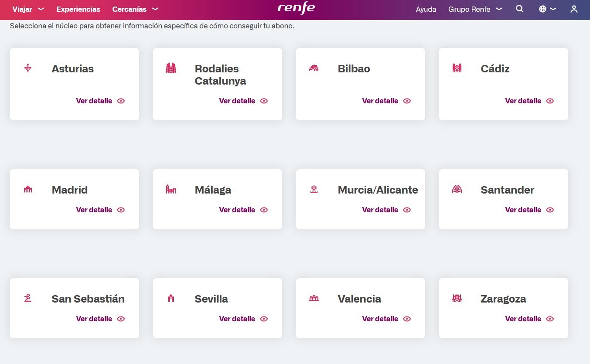Open the Experiencias menu item
Image resolution: width=590 pixels, height=364 pixels.
pyautogui.click(x=78, y=9)
